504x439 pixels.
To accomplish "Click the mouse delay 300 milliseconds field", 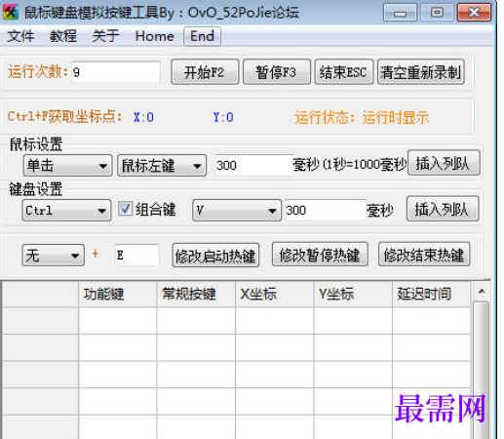I will coord(254,165).
